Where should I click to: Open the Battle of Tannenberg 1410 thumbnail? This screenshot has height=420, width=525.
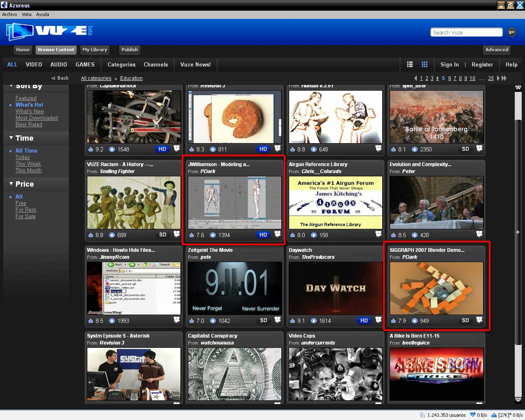(436, 117)
